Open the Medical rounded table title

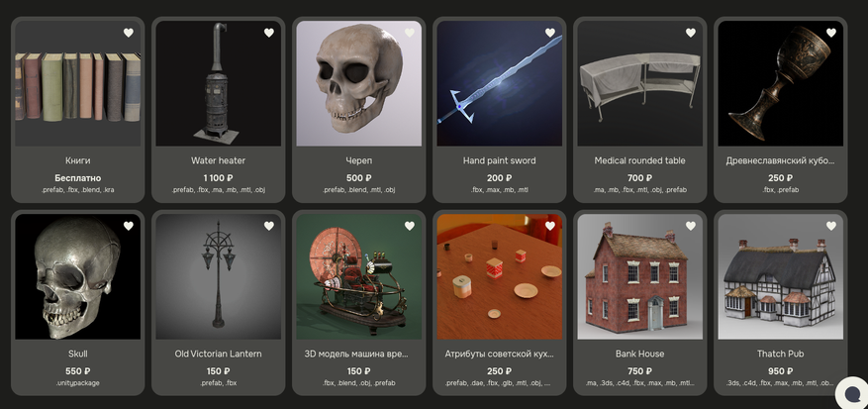640,160
